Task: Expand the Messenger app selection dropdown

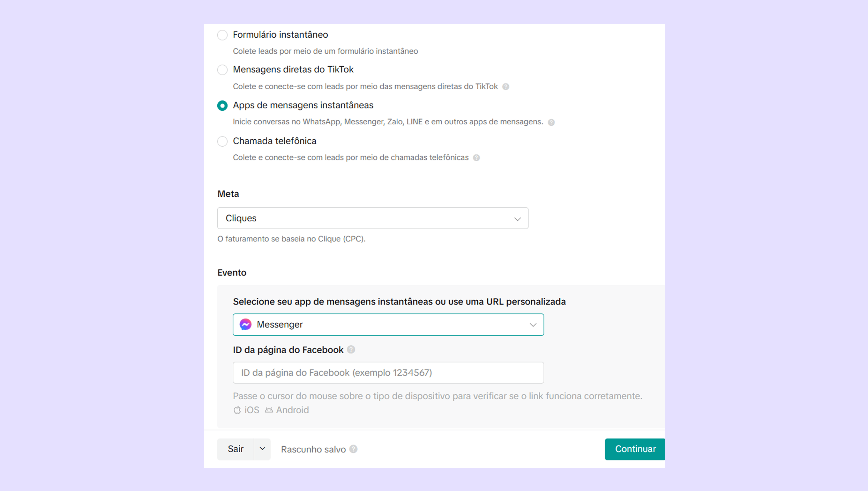Action: (x=388, y=325)
